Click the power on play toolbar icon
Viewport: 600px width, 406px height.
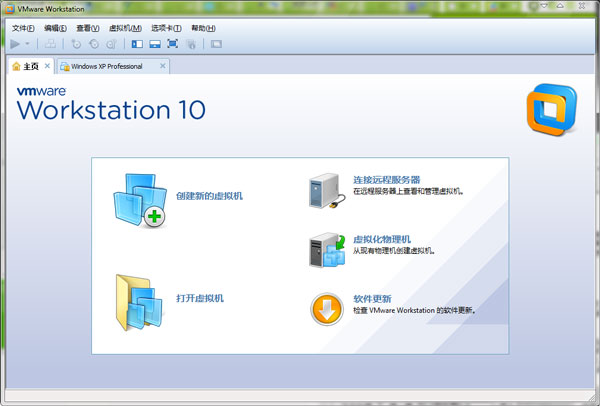[15, 44]
